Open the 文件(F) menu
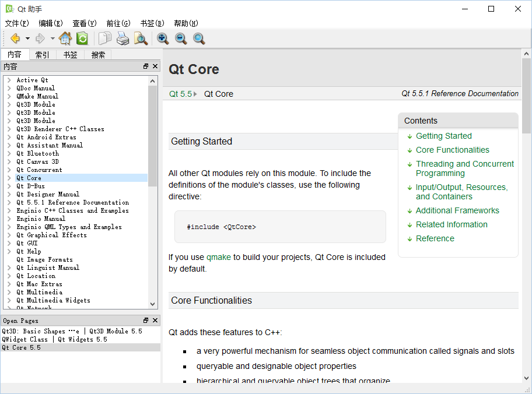The height and width of the screenshot is (394, 532). [x=17, y=23]
